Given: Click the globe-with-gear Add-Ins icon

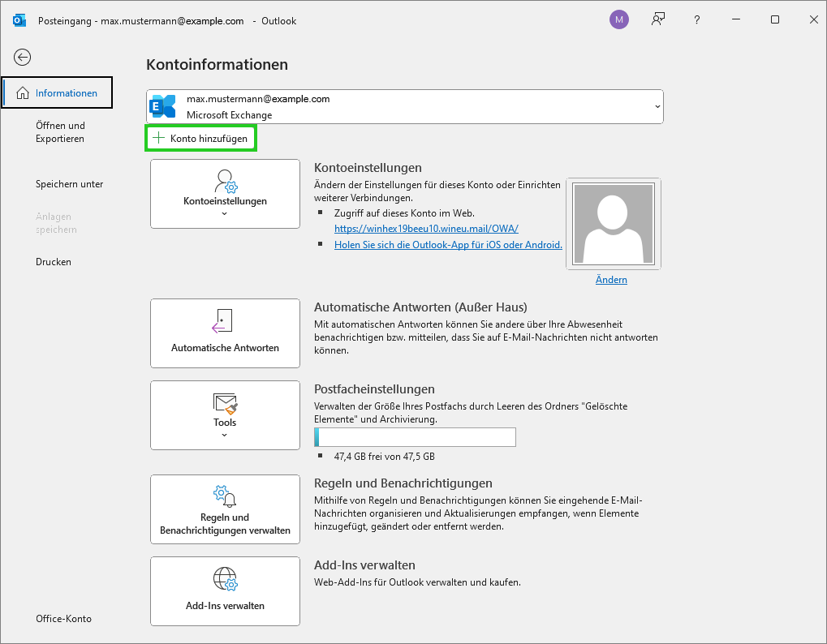Looking at the screenshot, I should click(226, 578).
